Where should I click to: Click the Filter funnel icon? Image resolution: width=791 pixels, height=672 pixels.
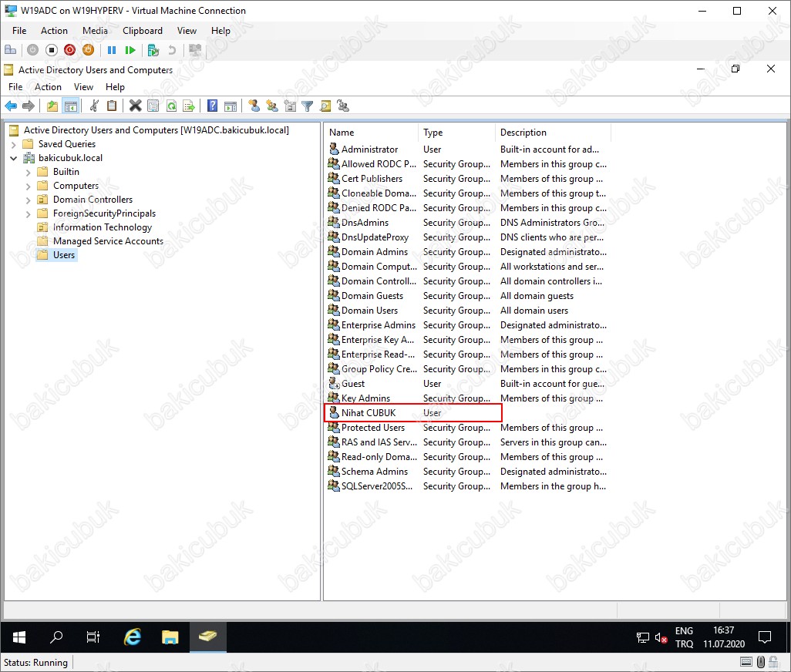coord(307,106)
